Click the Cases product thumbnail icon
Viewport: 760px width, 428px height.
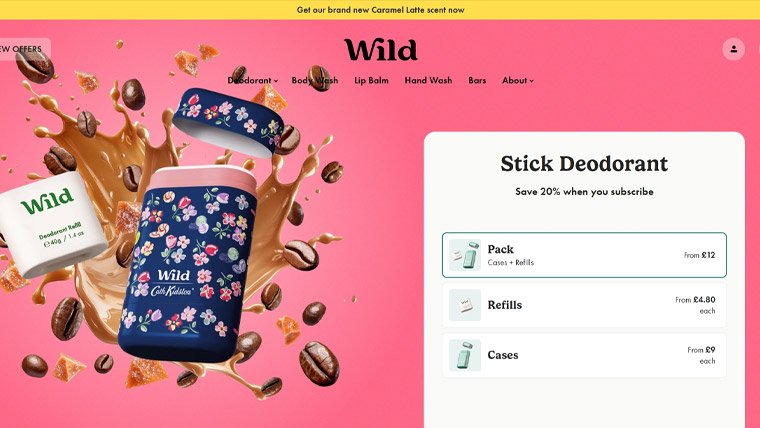464,355
